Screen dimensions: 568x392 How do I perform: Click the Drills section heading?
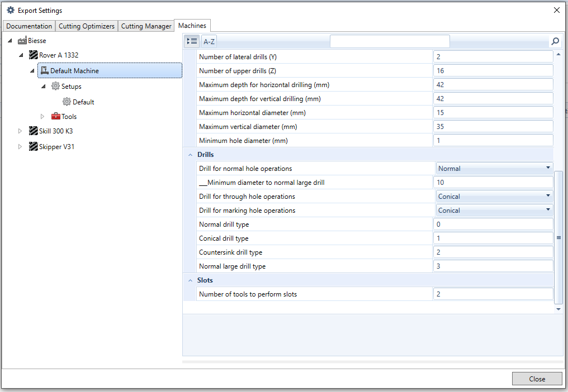[205, 155]
